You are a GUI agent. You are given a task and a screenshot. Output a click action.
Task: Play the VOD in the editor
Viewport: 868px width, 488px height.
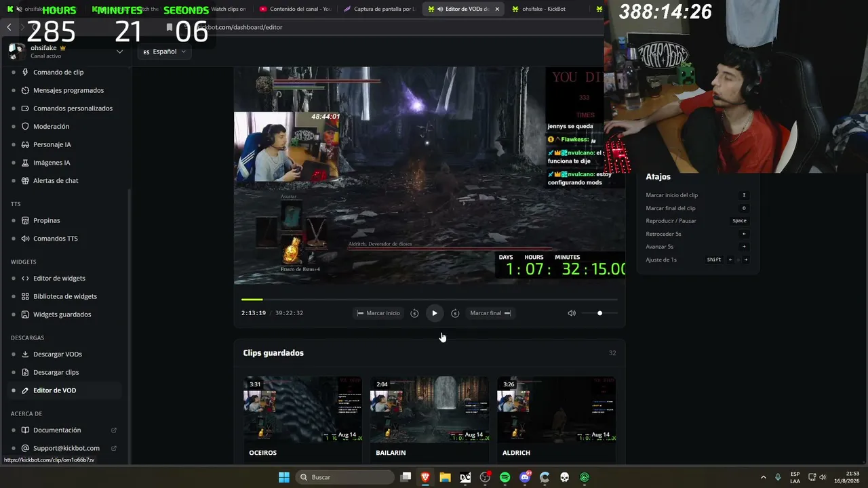pos(435,313)
